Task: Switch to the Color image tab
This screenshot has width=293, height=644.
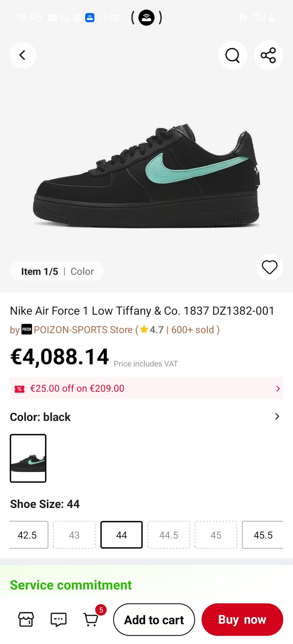Action: pyautogui.click(x=82, y=271)
